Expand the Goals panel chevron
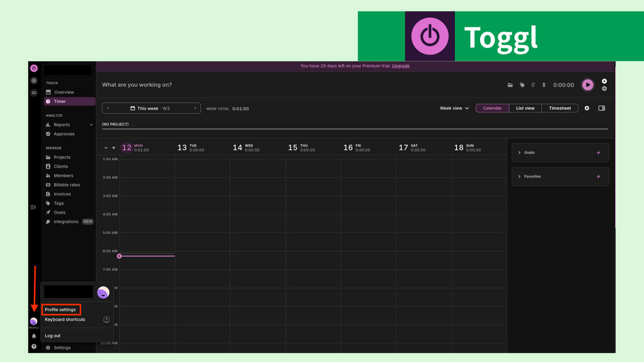The width and height of the screenshot is (644, 362). click(x=519, y=152)
